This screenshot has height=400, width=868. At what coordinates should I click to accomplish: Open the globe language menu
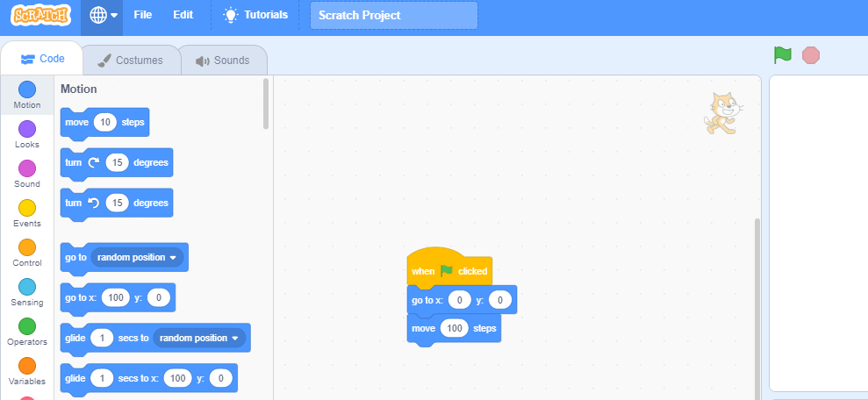pyautogui.click(x=103, y=16)
